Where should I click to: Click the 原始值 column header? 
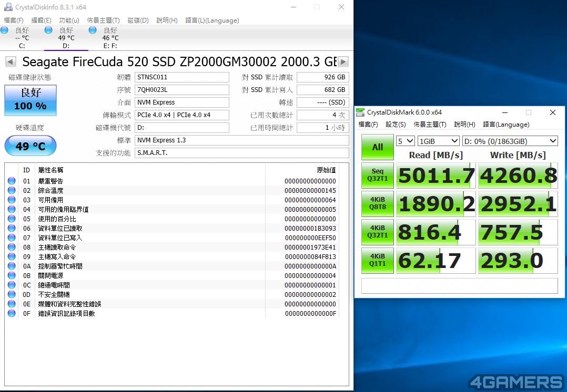point(327,170)
